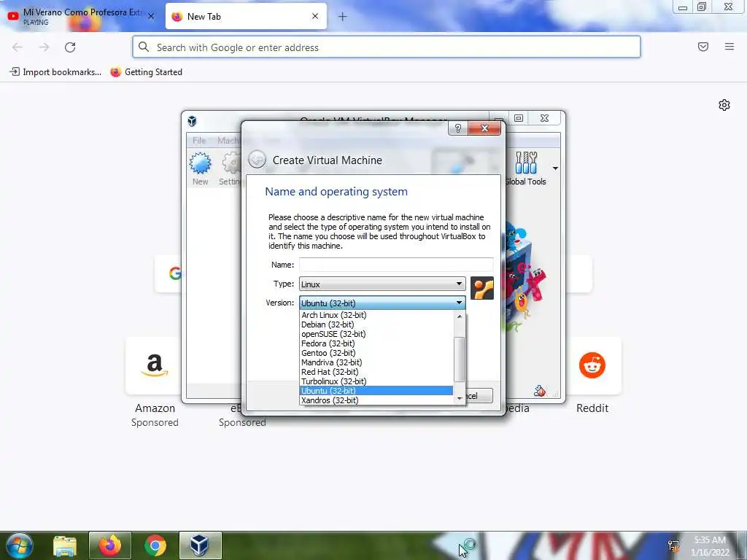Image resolution: width=747 pixels, height=560 pixels.
Task: Click the VirtualBox cube icon in title bar
Action: [192, 120]
